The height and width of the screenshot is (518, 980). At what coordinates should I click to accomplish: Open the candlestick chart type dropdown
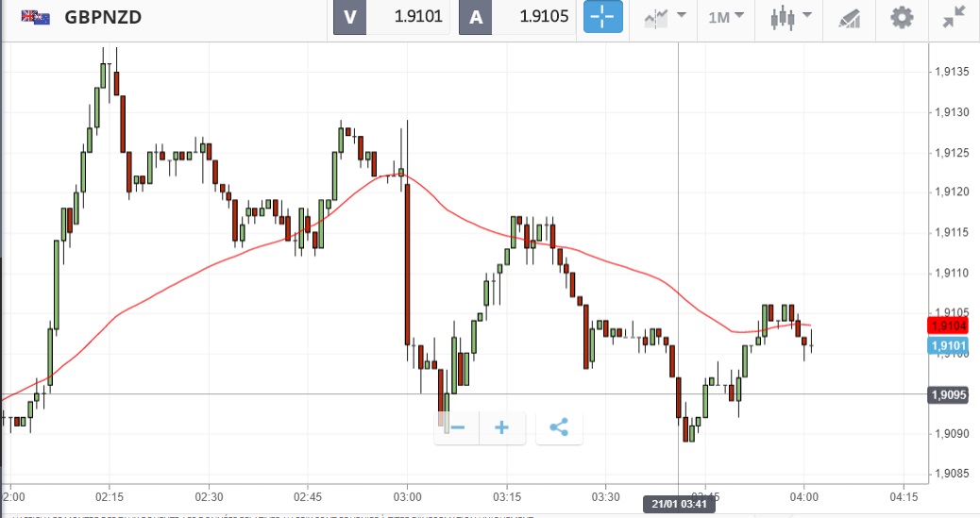pyautogui.click(x=787, y=18)
